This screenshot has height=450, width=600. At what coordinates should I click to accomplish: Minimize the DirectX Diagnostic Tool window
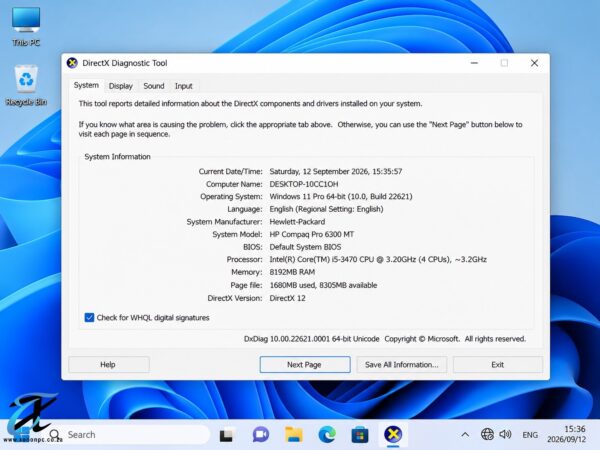[474, 63]
